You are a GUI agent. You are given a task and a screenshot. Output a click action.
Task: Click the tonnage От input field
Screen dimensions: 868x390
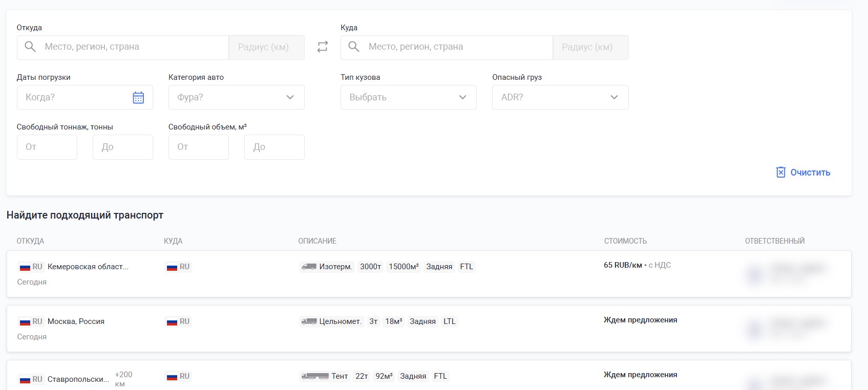coord(47,147)
